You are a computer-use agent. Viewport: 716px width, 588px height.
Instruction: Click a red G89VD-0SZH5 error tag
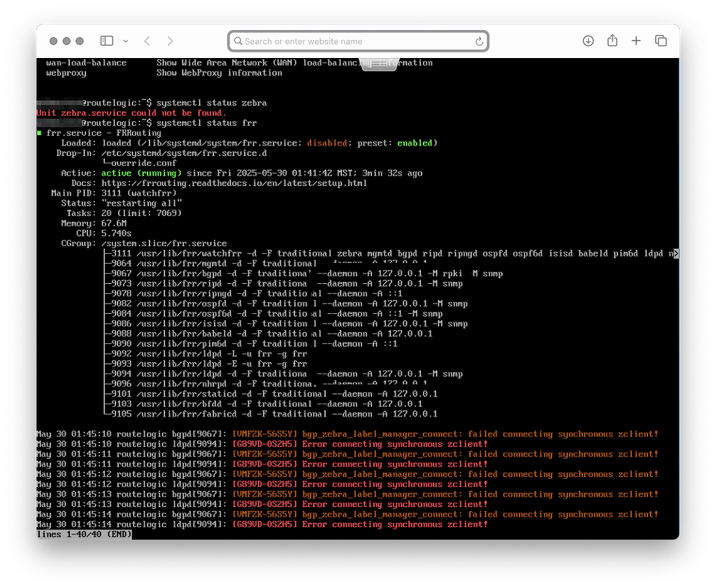(264, 444)
